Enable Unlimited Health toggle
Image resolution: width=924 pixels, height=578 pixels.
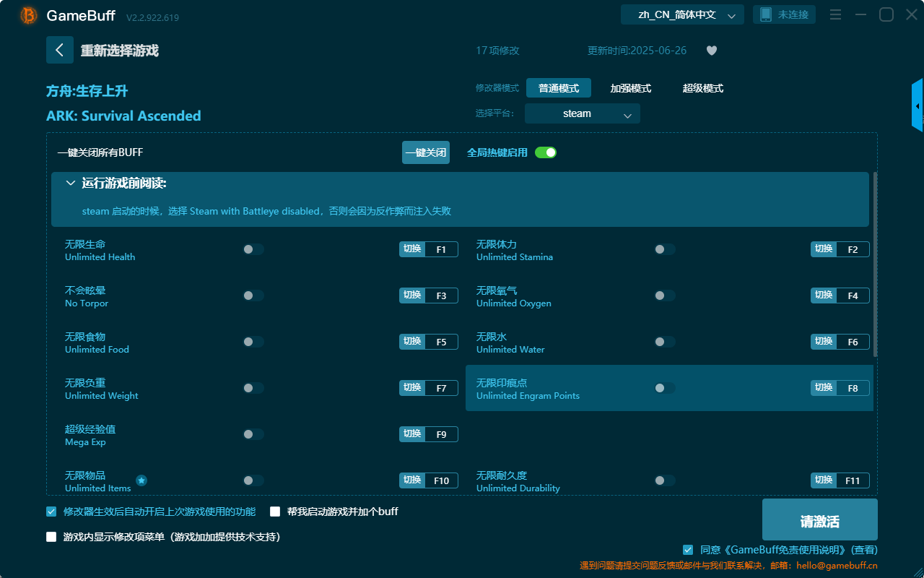(253, 249)
